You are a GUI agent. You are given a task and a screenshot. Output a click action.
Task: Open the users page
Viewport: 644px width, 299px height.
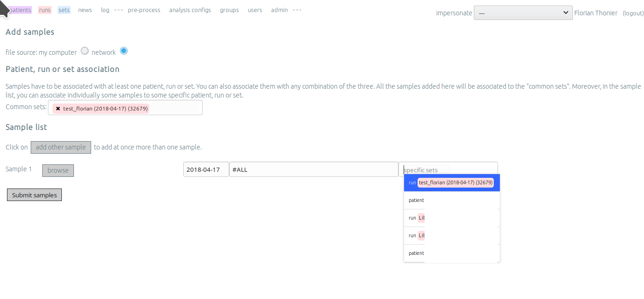click(255, 10)
